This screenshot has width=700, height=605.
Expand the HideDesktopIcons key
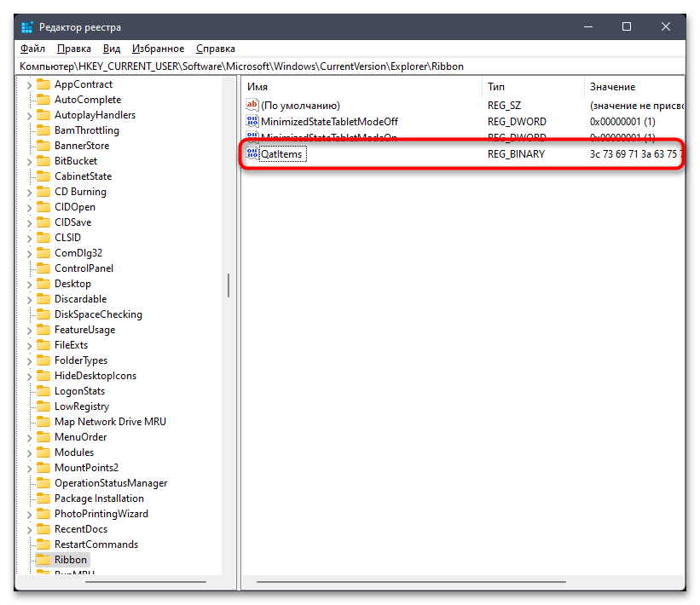click(30, 376)
